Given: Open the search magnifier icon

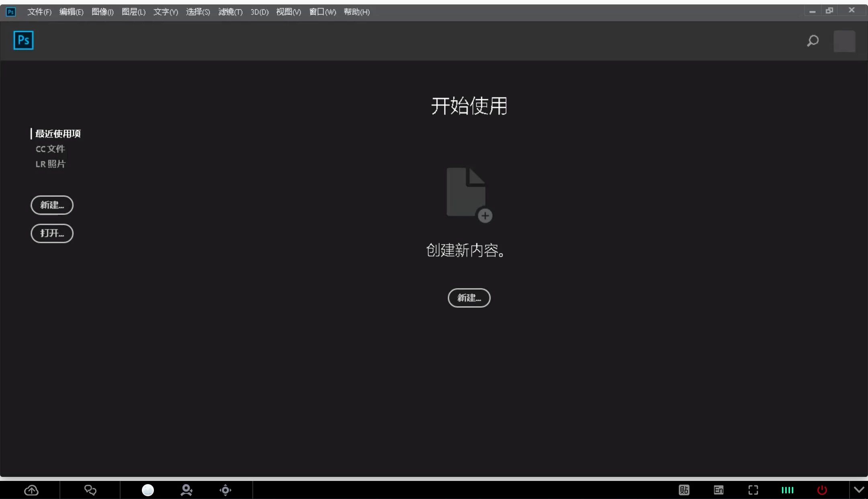Looking at the screenshot, I should (x=813, y=41).
